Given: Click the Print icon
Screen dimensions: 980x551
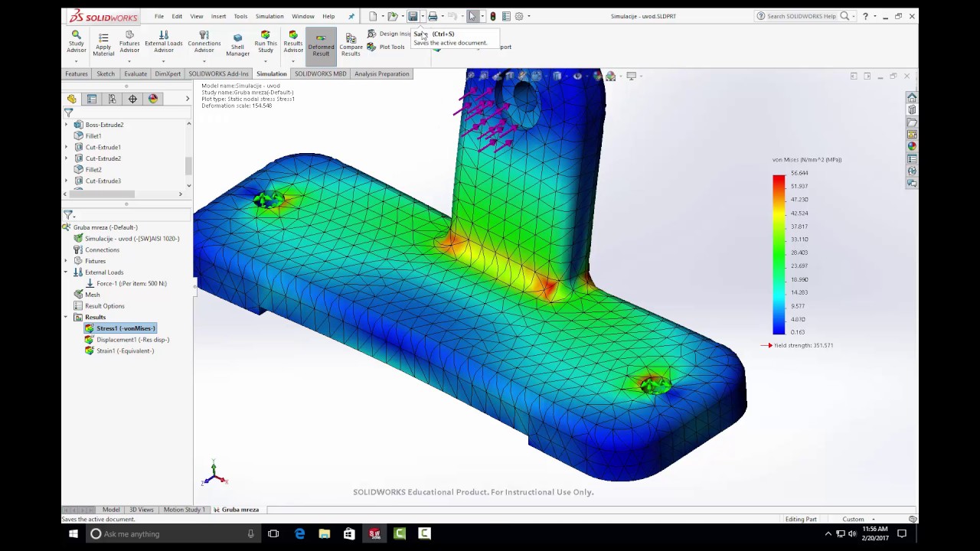Looking at the screenshot, I should pyautogui.click(x=433, y=16).
